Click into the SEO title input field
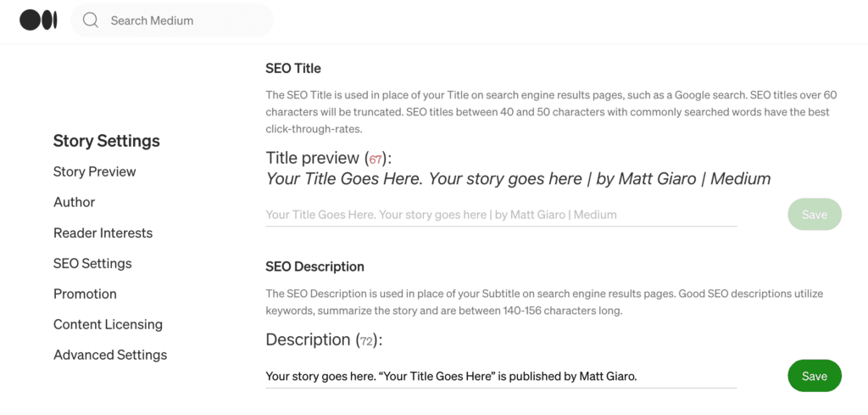 [x=501, y=215]
